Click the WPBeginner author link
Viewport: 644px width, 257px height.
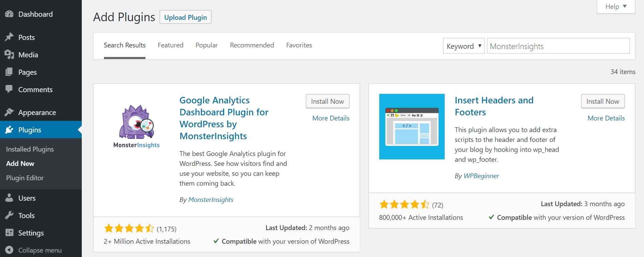click(481, 176)
